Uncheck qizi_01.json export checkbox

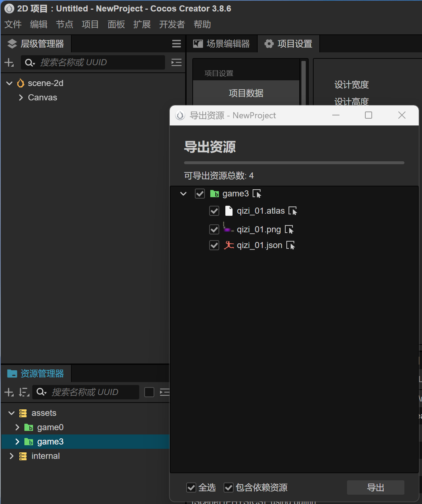[214, 245]
